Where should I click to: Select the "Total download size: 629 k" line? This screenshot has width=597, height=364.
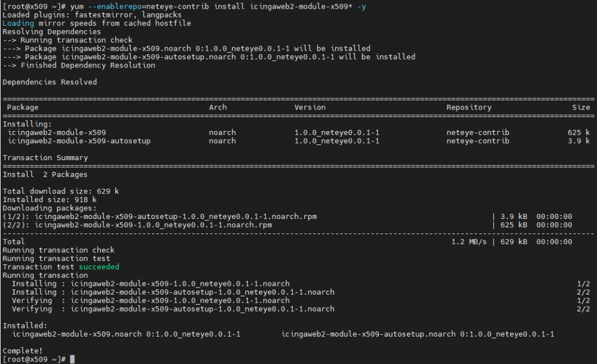point(61,191)
